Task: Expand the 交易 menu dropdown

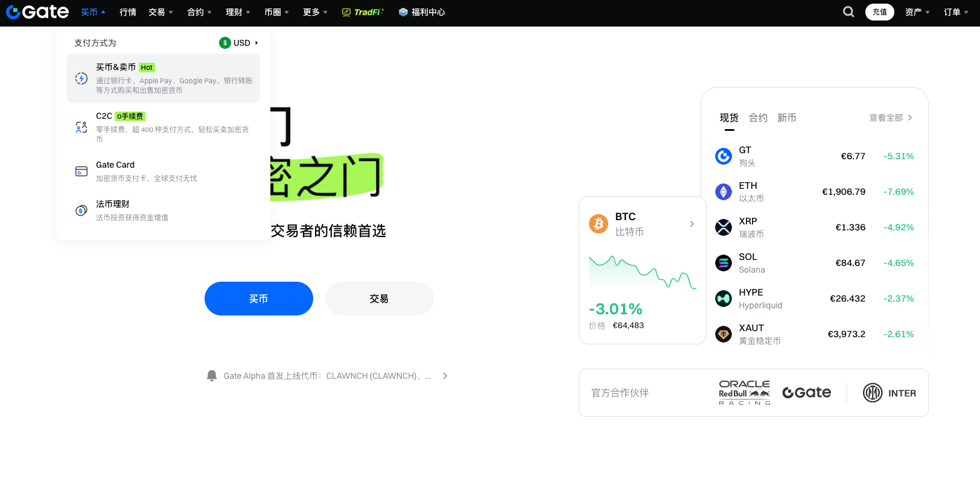Action: click(x=161, y=12)
